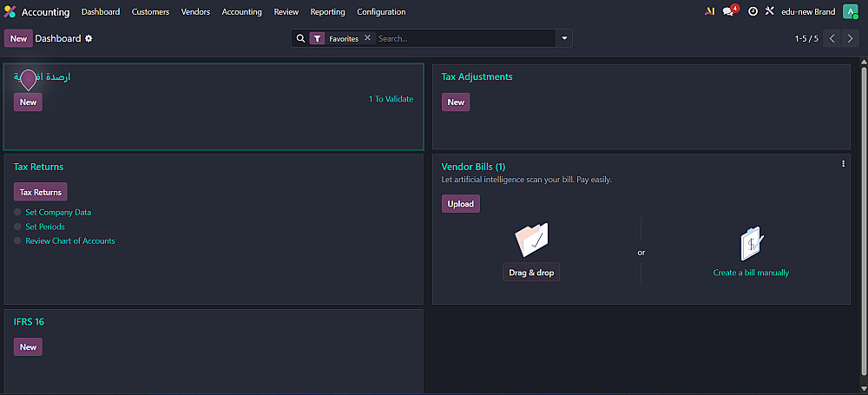
Task: Click the vertical scrollbar on the right
Action: pyautogui.click(x=864, y=221)
